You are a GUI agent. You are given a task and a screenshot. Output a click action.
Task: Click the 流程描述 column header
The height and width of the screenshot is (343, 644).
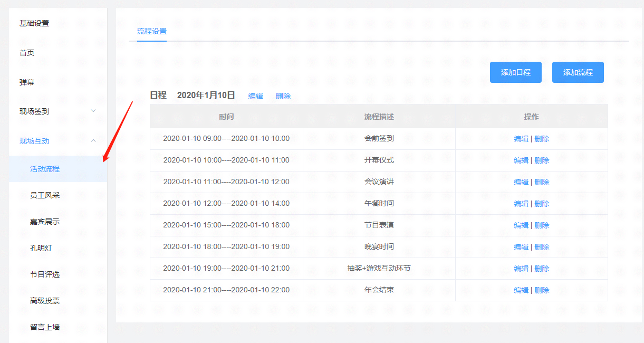pyautogui.click(x=379, y=117)
